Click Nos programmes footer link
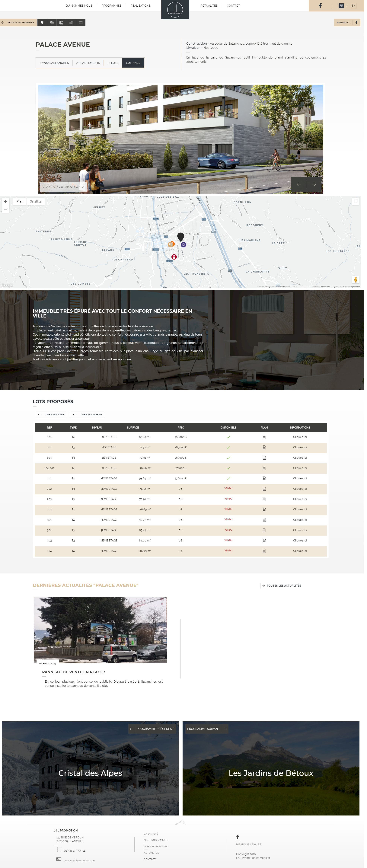367x868 pixels. 156,840
